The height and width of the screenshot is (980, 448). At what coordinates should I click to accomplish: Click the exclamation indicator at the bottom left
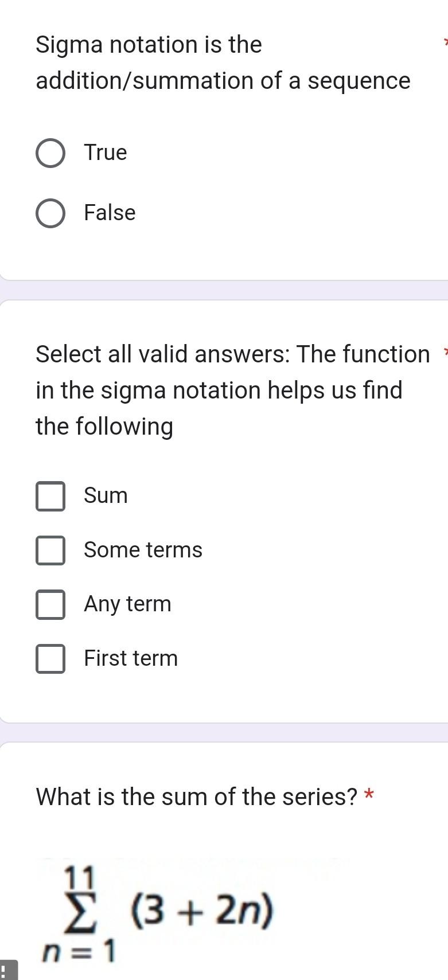pyautogui.click(x=5, y=970)
